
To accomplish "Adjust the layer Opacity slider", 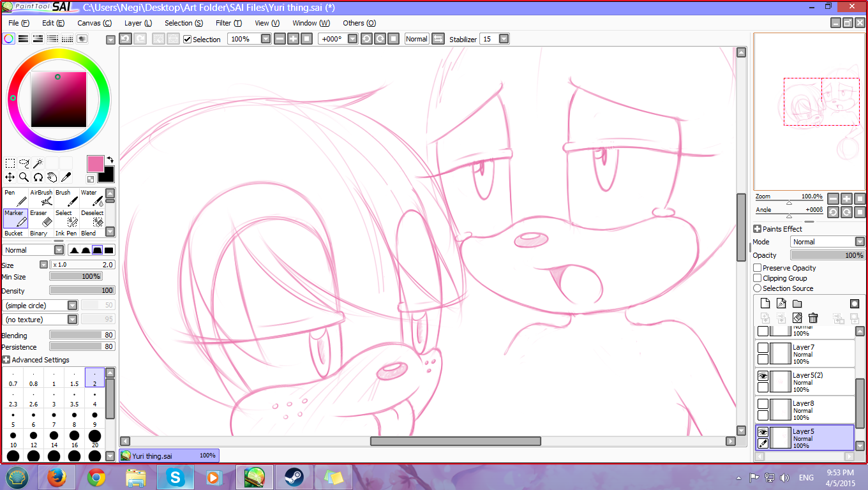I will (x=827, y=255).
